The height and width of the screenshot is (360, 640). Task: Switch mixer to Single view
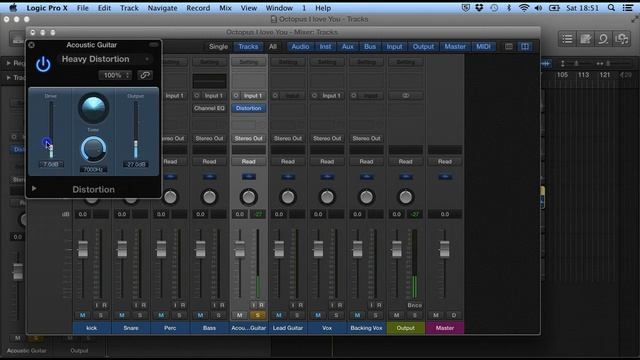[218, 47]
